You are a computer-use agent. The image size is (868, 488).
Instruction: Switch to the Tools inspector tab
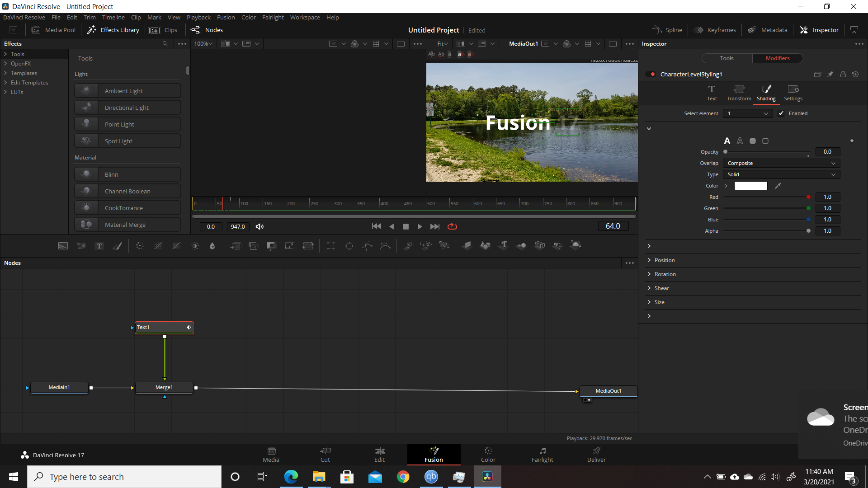point(726,58)
